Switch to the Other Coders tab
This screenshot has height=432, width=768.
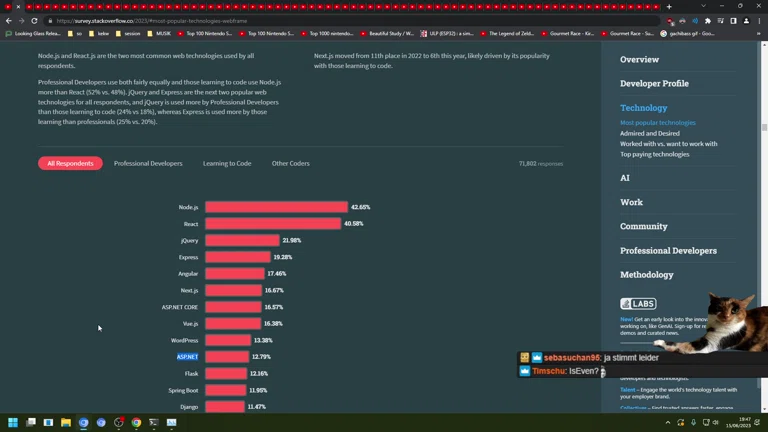coord(290,163)
